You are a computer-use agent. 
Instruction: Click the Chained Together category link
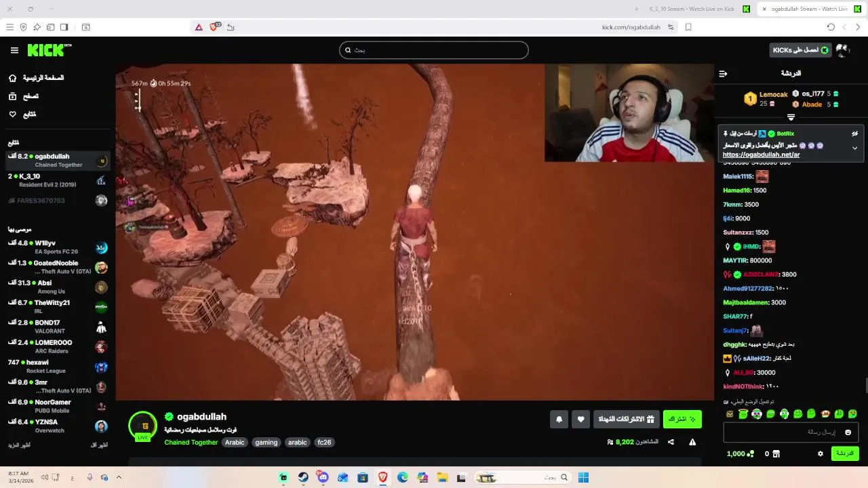tap(191, 443)
